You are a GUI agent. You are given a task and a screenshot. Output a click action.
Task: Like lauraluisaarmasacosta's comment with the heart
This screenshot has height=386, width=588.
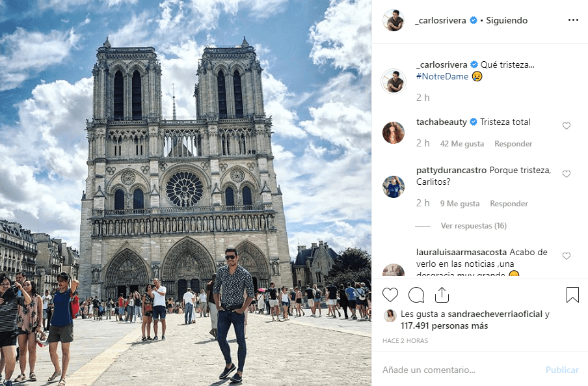click(x=567, y=256)
